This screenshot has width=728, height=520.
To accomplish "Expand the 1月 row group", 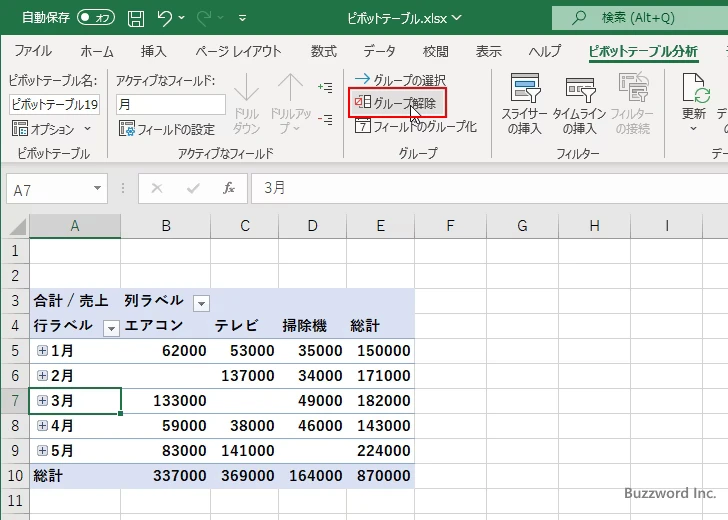I will [42, 351].
